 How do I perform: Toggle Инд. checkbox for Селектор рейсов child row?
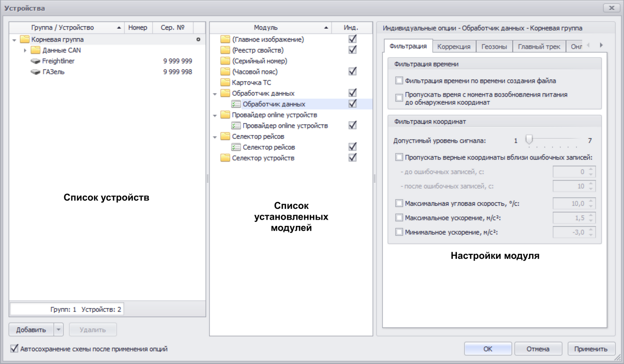tap(353, 147)
